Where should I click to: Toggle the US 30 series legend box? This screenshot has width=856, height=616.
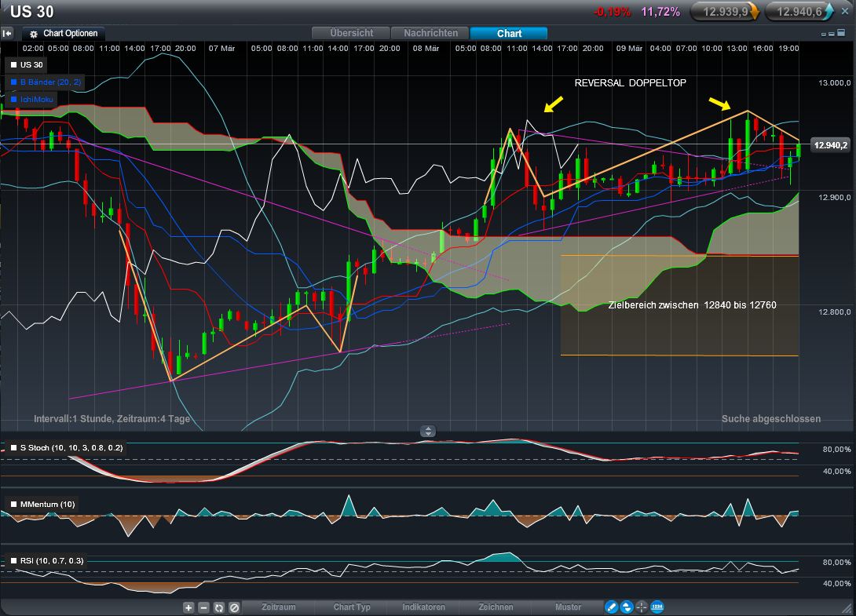point(13,64)
